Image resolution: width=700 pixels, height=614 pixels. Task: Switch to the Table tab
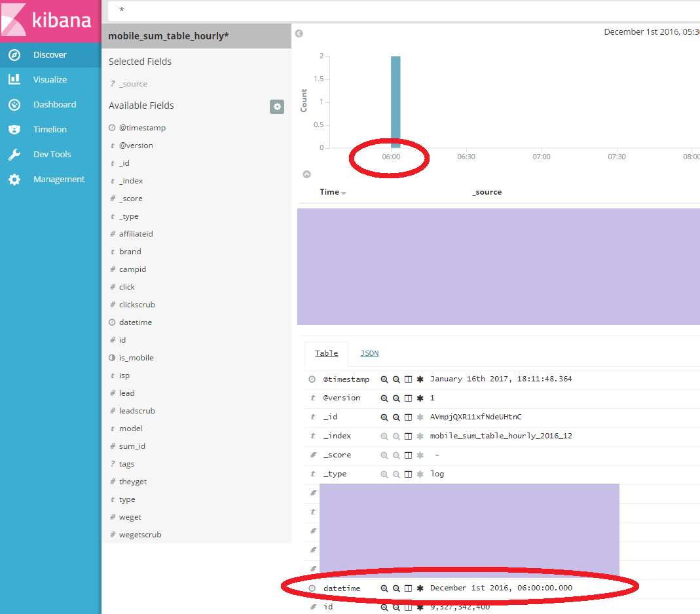tap(326, 353)
